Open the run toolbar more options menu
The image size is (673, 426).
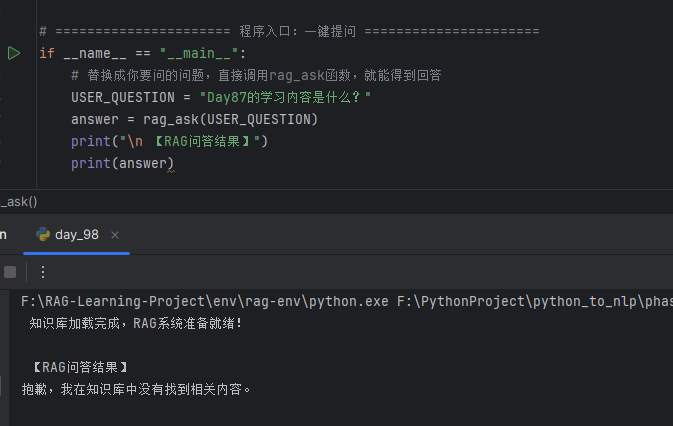(x=42, y=272)
